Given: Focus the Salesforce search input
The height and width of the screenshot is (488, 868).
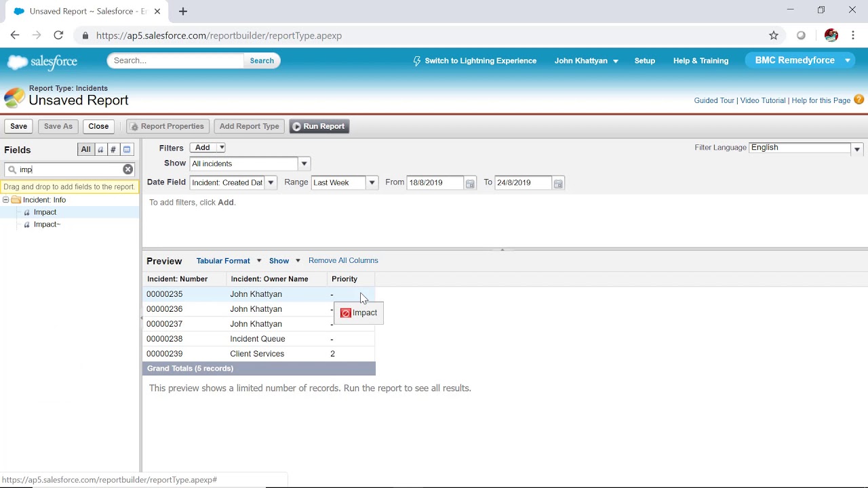Looking at the screenshot, I should (x=176, y=60).
